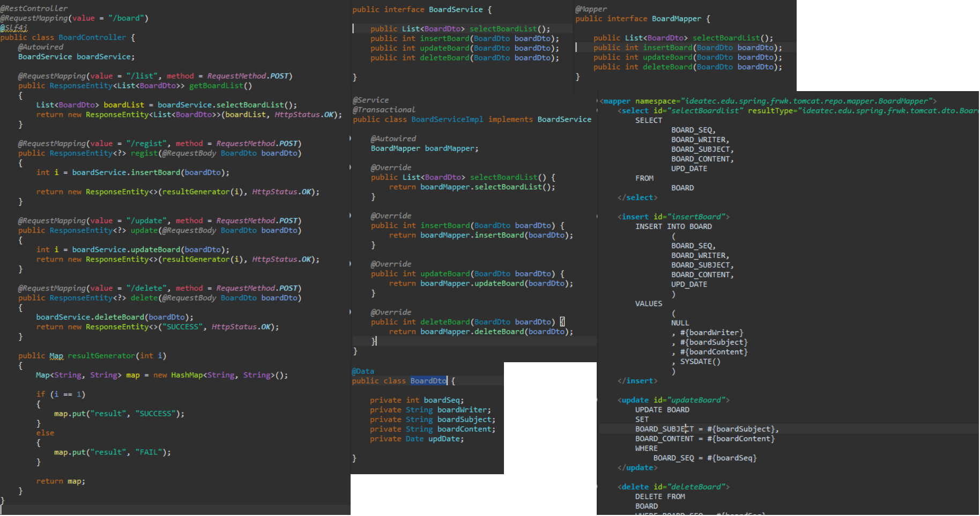Viewport: 980px width, 516px height.
Task: Click the "/list" mapping string
Action: [x=142, y=76]
